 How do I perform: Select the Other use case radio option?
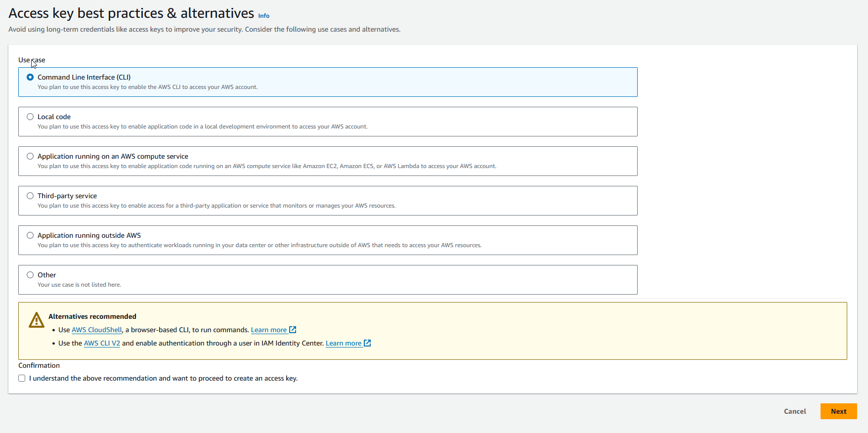[x=30, y=275]
